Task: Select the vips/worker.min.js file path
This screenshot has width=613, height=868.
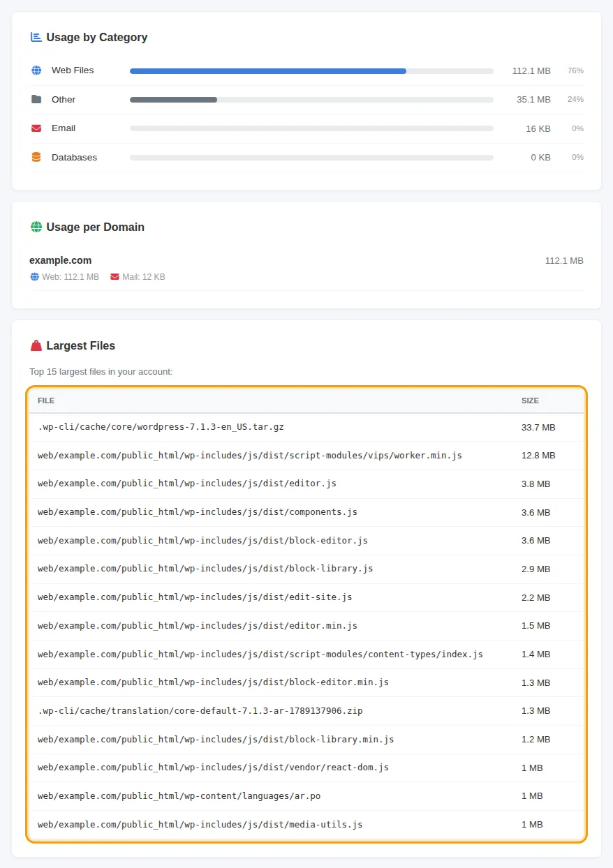Action: 250,456
